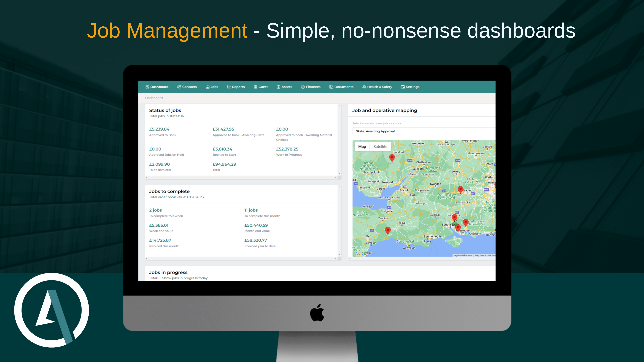Switch back to Map view
Image resolution: width=644 pixels, height=362 pixels.
point(362,146)
